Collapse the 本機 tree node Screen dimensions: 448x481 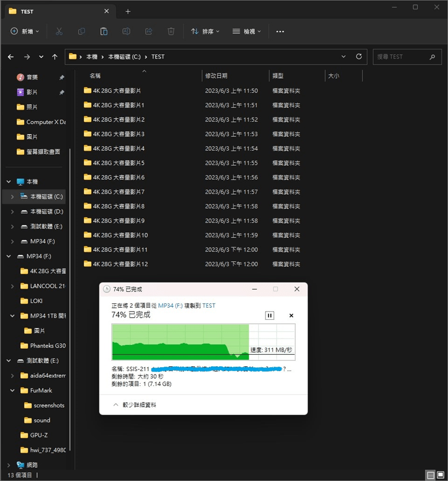[x=9, y=181]
